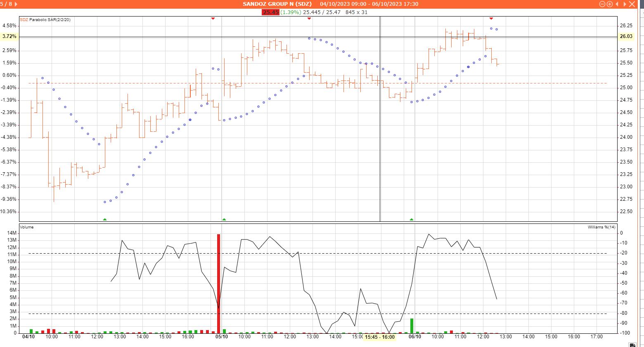This screenshot has height=347, width=644.
Task: Click the 15:45 - 16:00 time cursor label
Action: pyautogui.click(x=379, y=337)
